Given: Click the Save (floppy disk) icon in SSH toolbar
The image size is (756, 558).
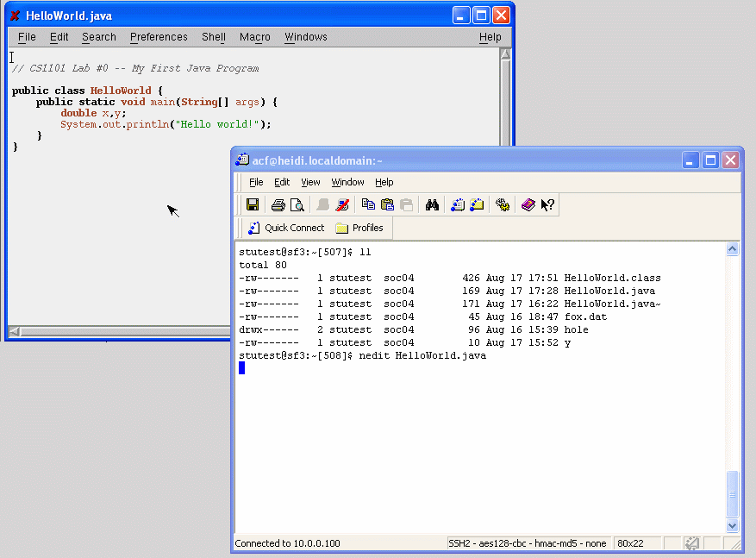Looking at the screenshot, I should (x=253, y=204).
